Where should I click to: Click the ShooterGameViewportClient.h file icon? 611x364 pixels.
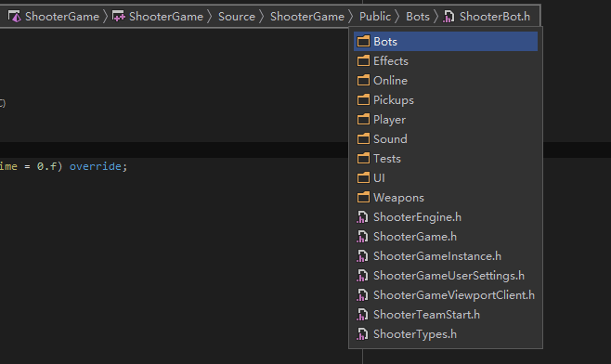coord(362,295)
